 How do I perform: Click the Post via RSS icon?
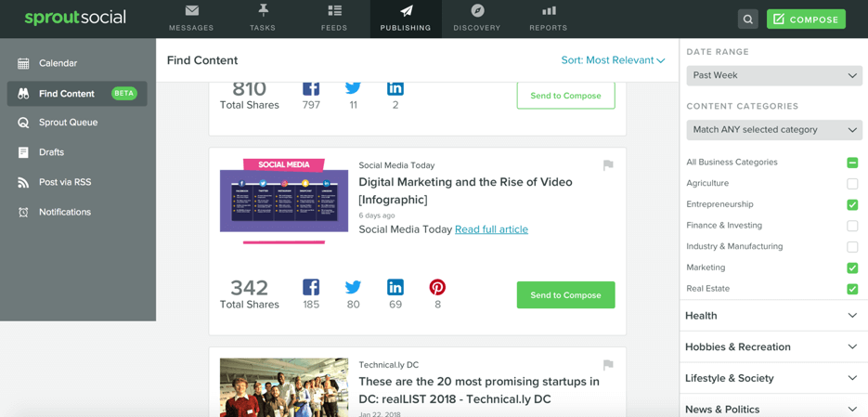pos(23,182)
